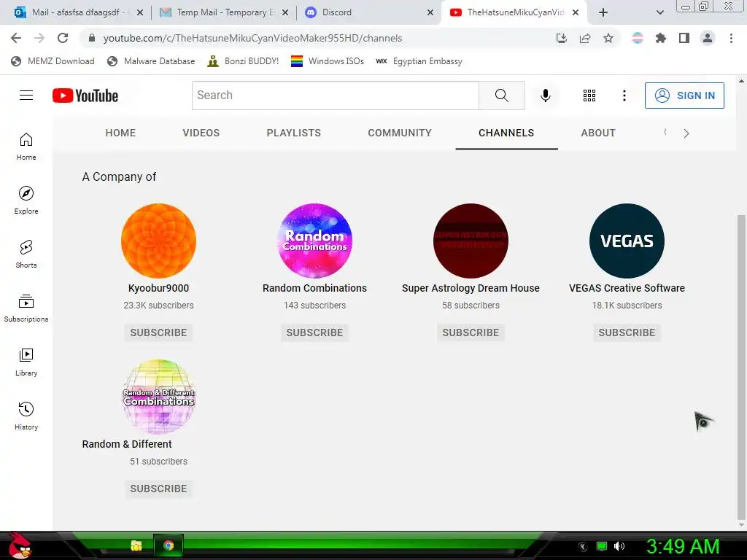Open the MEMZ Download bookmark
The width and height of the screenshot is (747, 560).
(x=53, y=61)
